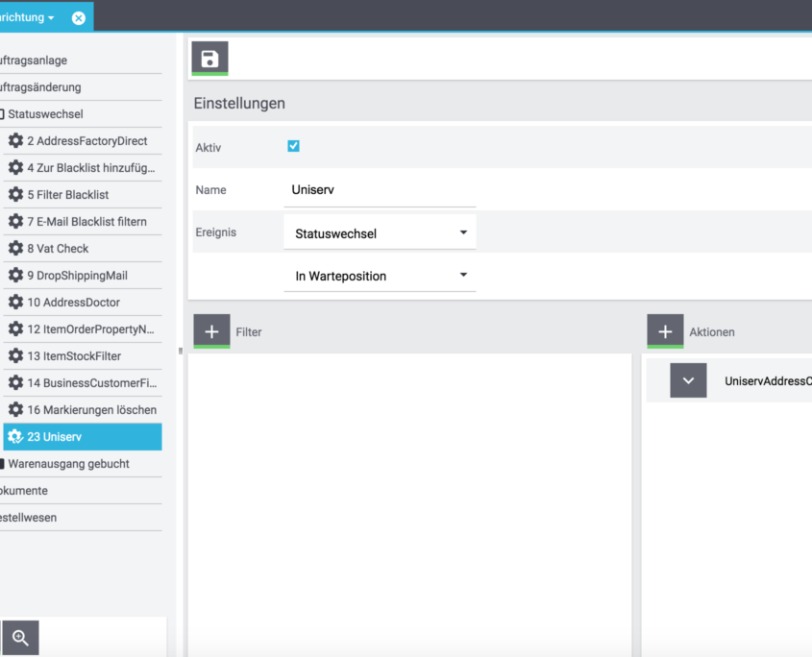
Task: Select 7 E-Mail Blacklist filtern procedure
Action: [83, 222]
